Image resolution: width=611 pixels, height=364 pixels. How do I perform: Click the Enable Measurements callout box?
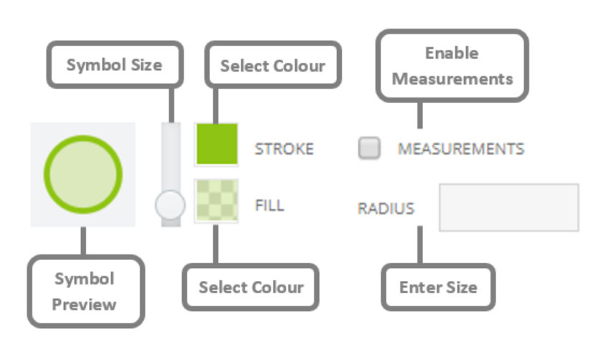pyautogui.click(x=452, y=66)
